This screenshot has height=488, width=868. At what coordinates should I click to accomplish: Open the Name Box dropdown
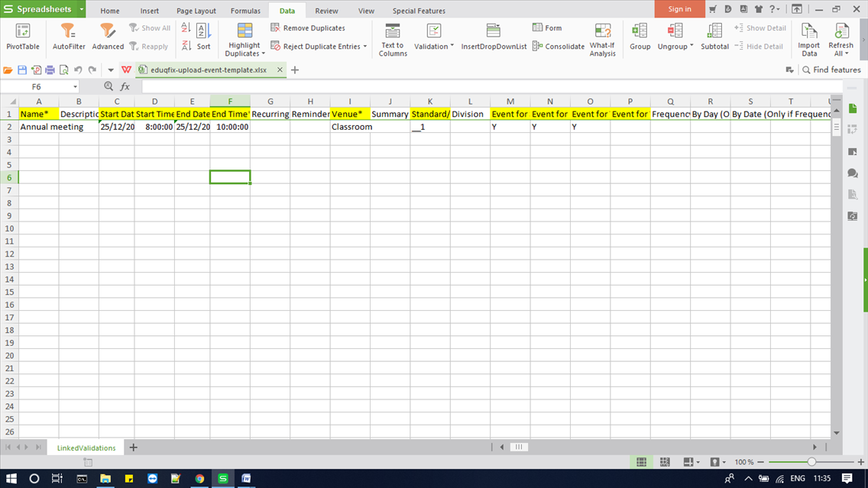(x=76, y=87)
